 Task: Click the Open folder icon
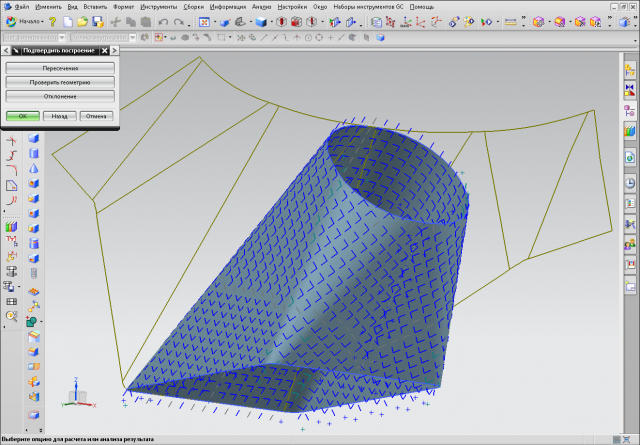click(x=83, y=21)
